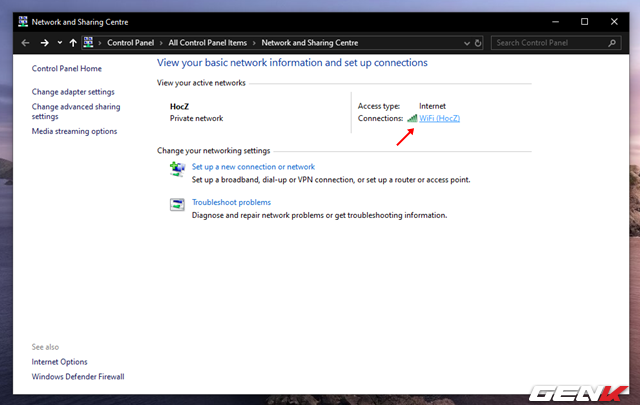Open Windows Defender Firewall link
Image resolution: width=640 pixels, height=405 pixels.
pos(78,376)
